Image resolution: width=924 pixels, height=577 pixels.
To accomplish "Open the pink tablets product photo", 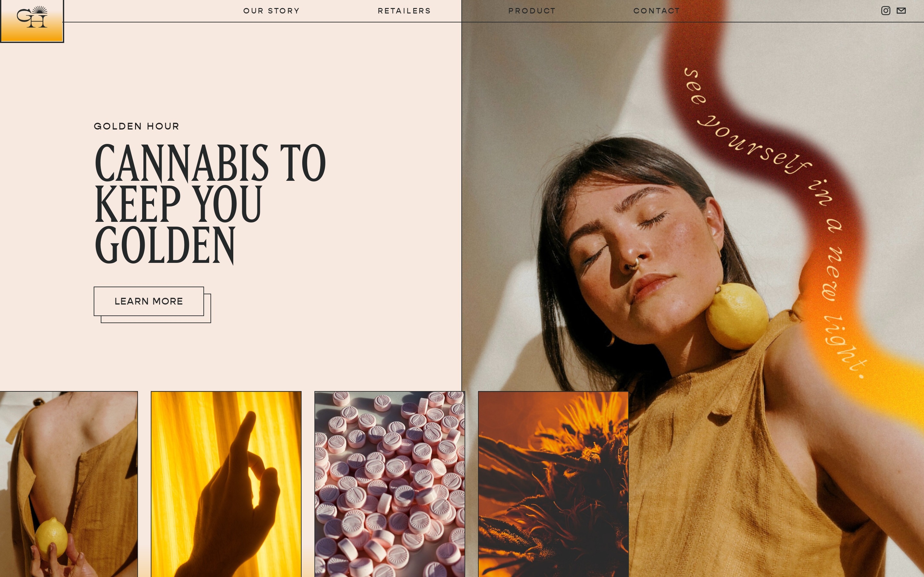I will point(389,484).
